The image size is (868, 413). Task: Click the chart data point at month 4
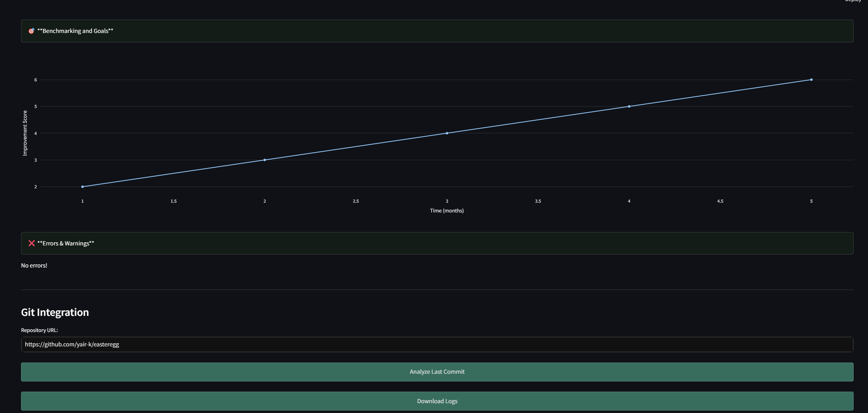[629, 106]
